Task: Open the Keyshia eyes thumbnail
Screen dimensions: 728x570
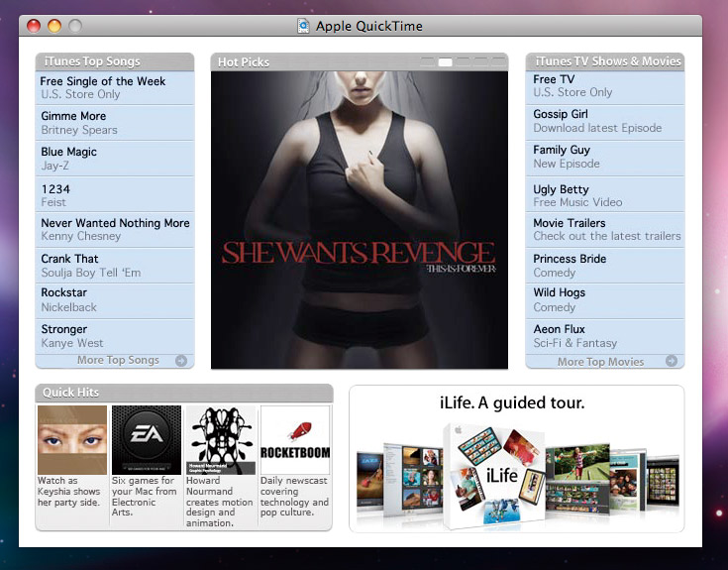Action: pyautogui.click(x=72, y=440)
